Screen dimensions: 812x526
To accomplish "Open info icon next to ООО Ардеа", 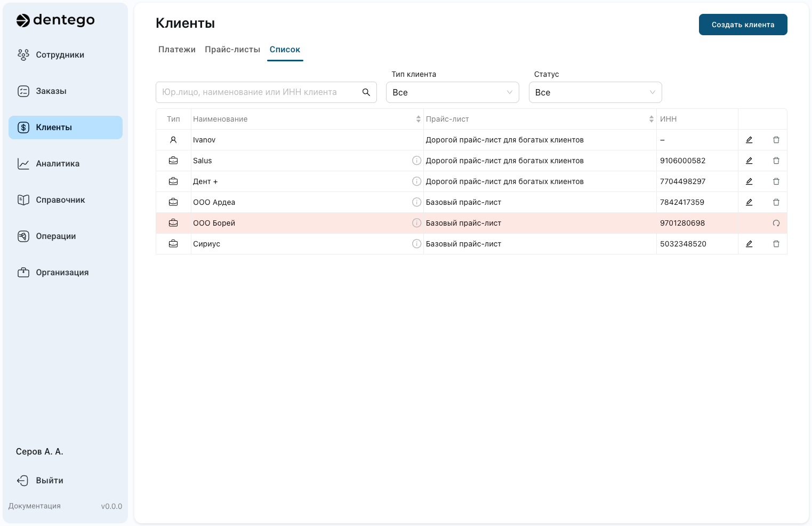I will click(417, 202).
